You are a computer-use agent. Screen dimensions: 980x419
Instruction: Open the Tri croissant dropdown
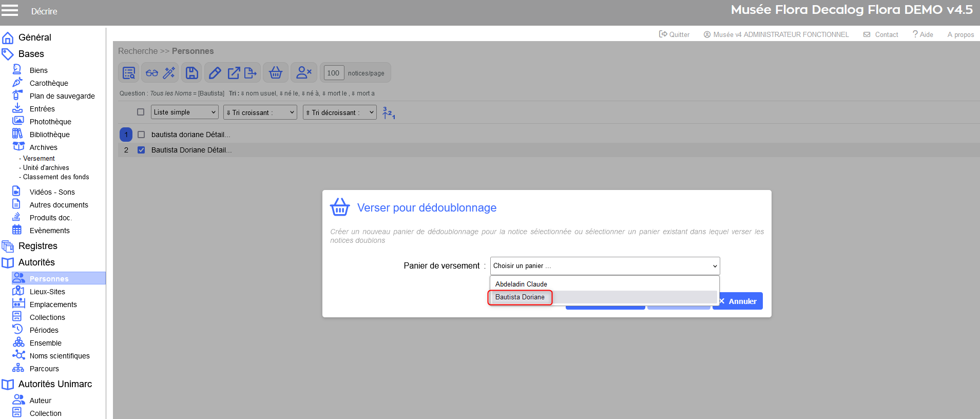(260, 112)
